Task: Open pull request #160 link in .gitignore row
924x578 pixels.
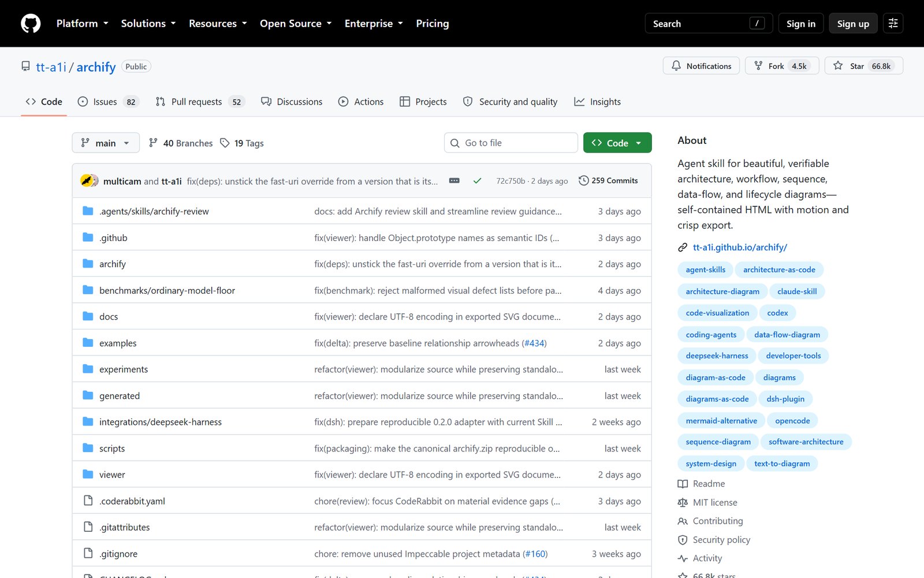Action: pyautogui.click(x=535, y=554)
